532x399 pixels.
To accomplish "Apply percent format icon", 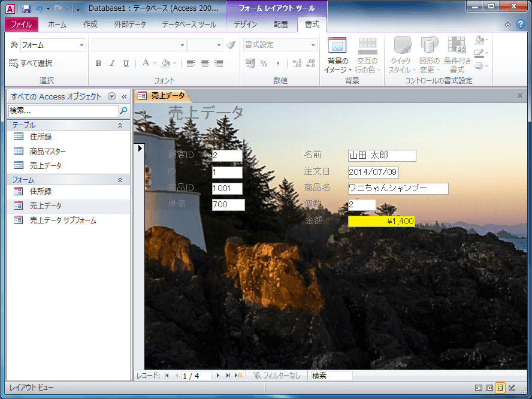I will (x=264, y=63).
